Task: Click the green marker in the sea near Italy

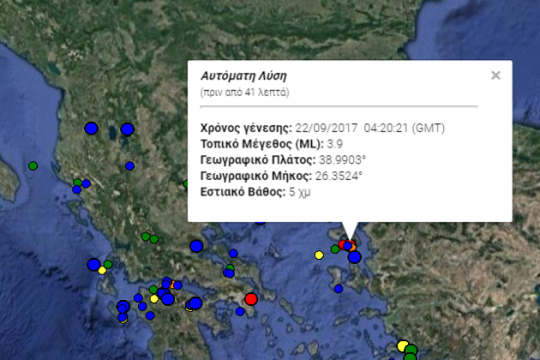Action: click(x=33, y=166)
